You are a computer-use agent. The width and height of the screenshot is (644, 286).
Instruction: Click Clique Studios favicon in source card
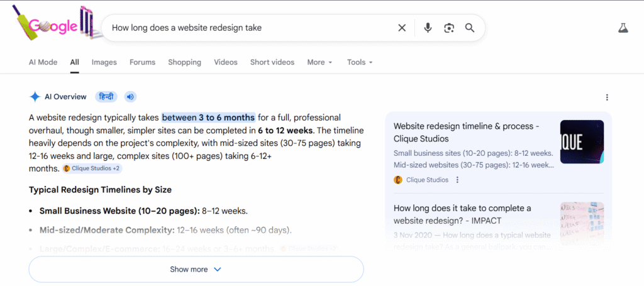[x=397, y=180]
